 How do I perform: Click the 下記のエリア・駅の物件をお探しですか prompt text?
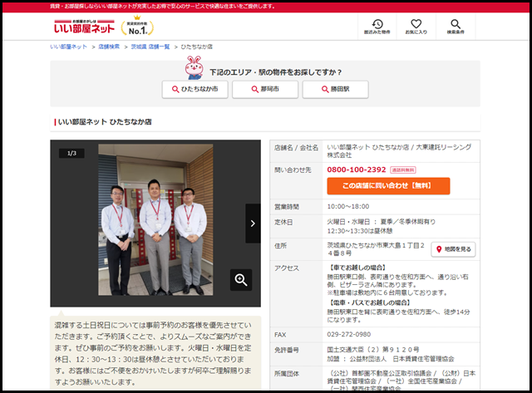point(275,72)
